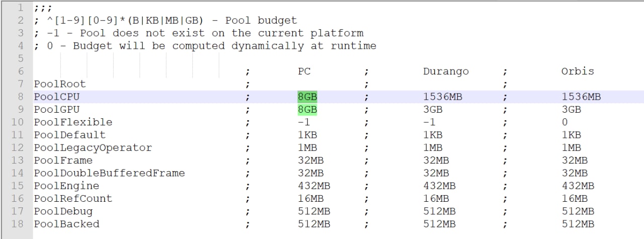Click the PoolDebug PC value 512MB

[314, 211]
